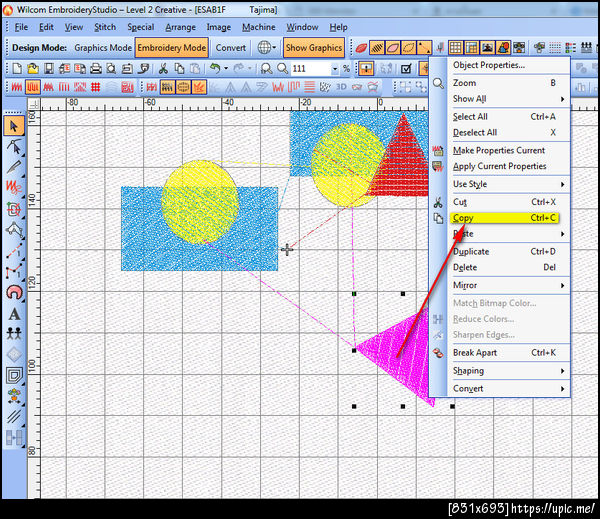
Task: Click the zoom value field showing 111
Action: pyautogui.click(x=310, y=69)
